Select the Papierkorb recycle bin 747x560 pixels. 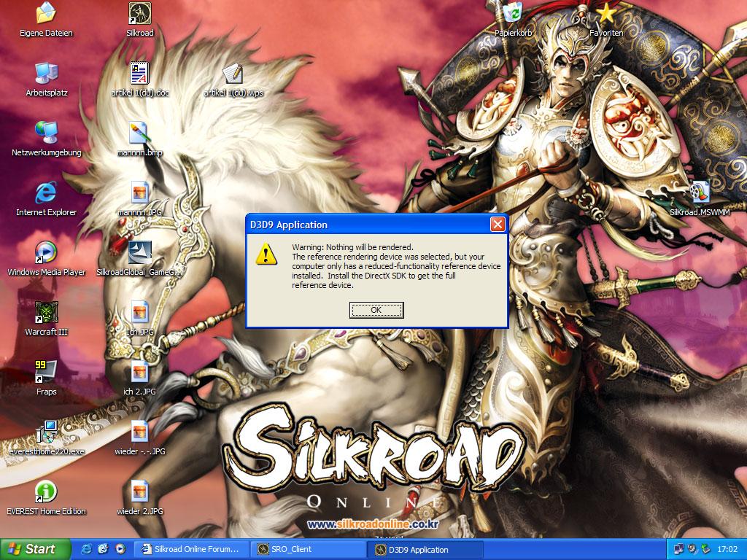[513, 14]
